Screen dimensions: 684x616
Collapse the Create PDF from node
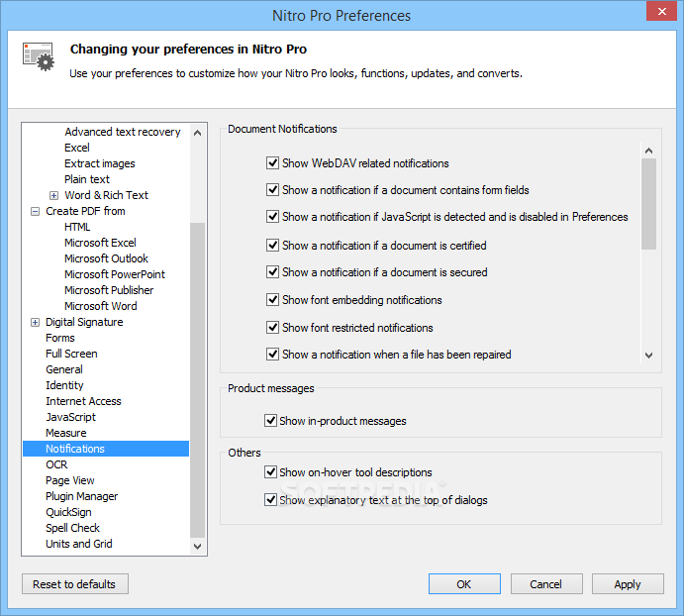tap(35, 211)
